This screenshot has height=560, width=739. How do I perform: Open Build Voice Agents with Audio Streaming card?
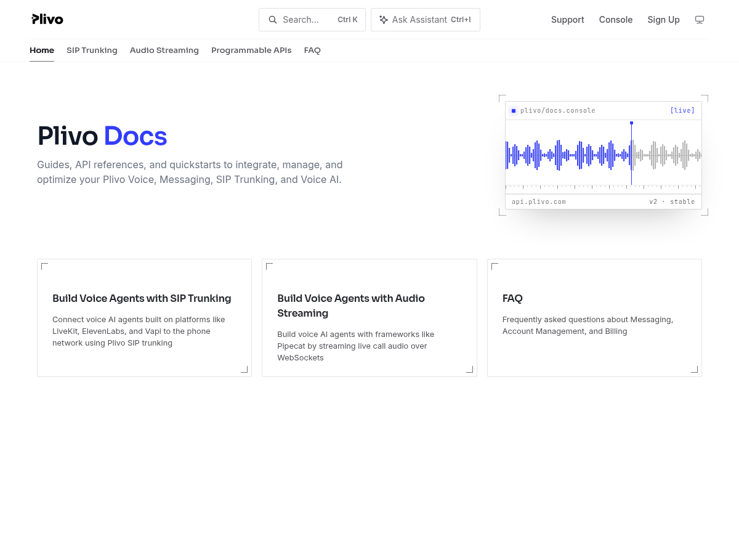tap(369, 318)
